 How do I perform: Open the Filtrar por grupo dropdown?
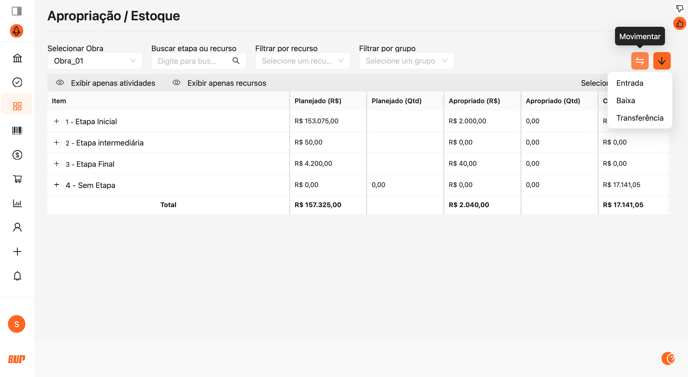pyautogui.click(x=406, y=61)
